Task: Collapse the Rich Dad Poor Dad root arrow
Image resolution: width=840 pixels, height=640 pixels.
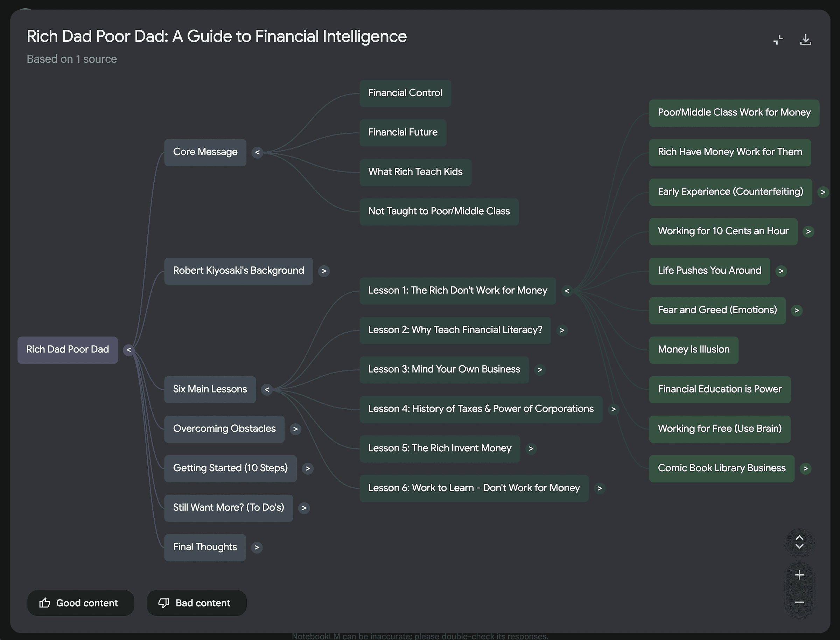Action: tap(129, 350)
